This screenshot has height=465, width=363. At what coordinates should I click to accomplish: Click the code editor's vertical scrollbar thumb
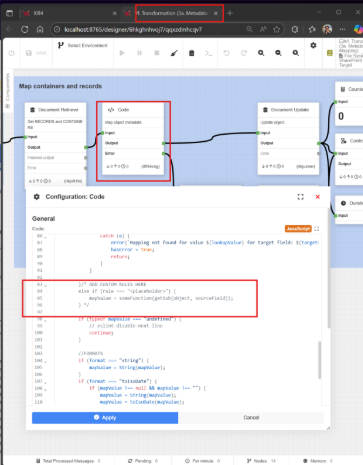(320, 360)
